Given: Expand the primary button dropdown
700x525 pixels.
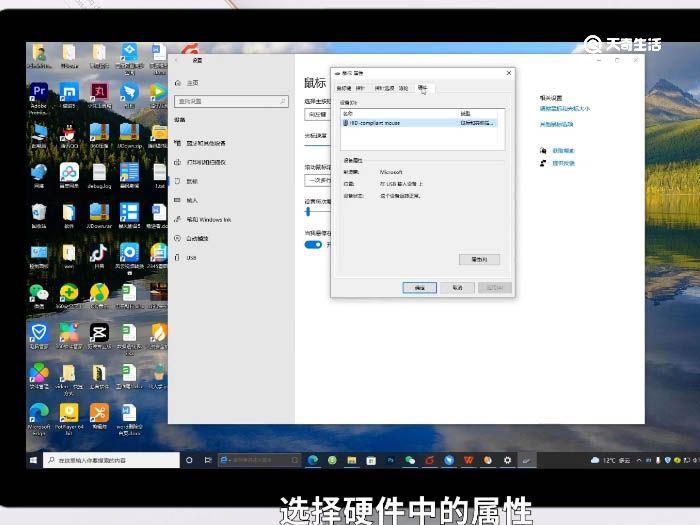Looking at the screenshot, I should (316, 115).
